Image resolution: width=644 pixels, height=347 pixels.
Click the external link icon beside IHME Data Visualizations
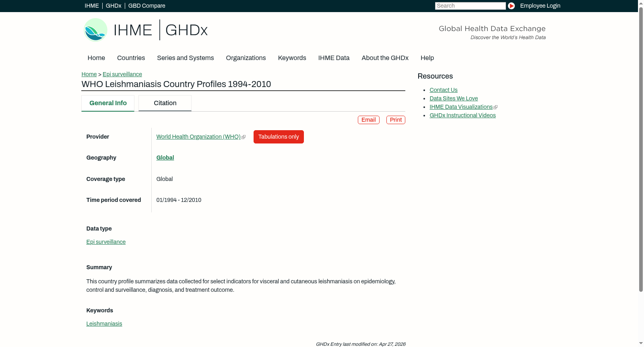pos(495,107)
